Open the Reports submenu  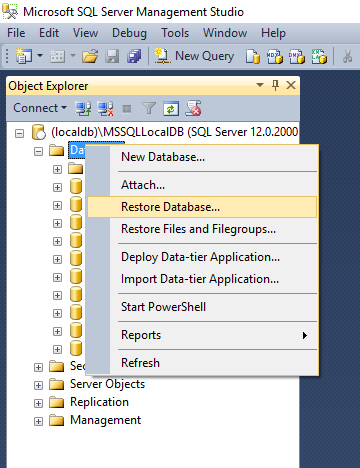point(202,335)
